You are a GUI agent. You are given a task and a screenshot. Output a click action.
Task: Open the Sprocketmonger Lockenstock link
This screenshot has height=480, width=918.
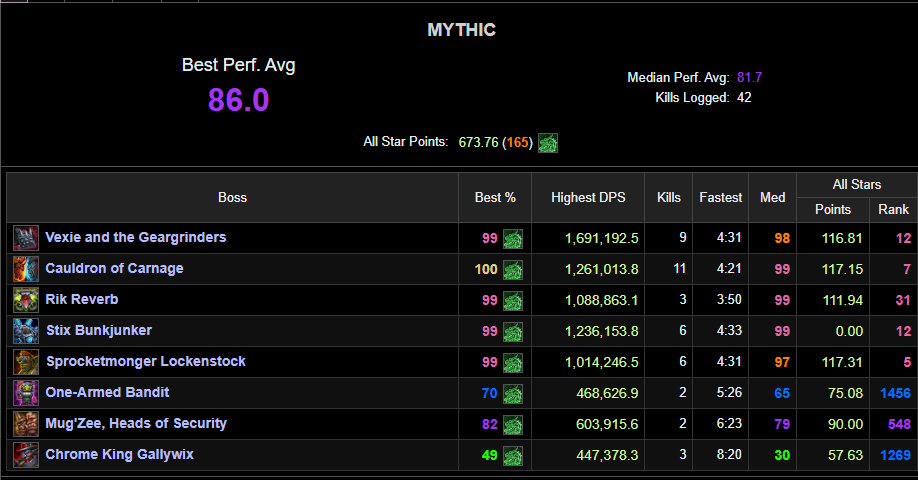(x=146, y=361)
